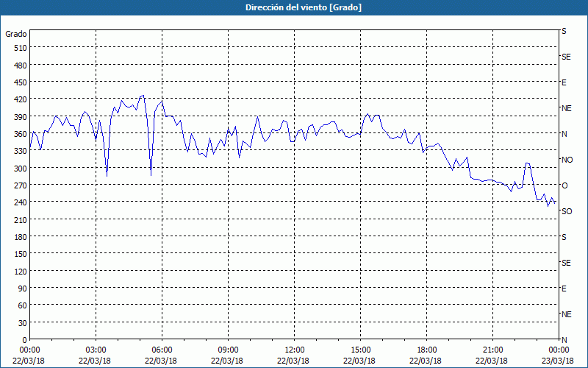Click the 510 y-axis value
588x368 pixels.
21,48
